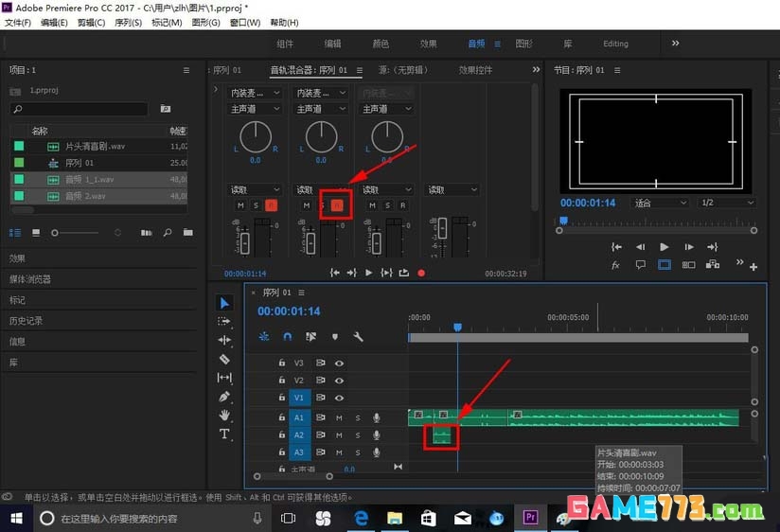Select the Razor tool
Viewport: 780px width, 532px height.
224,359
